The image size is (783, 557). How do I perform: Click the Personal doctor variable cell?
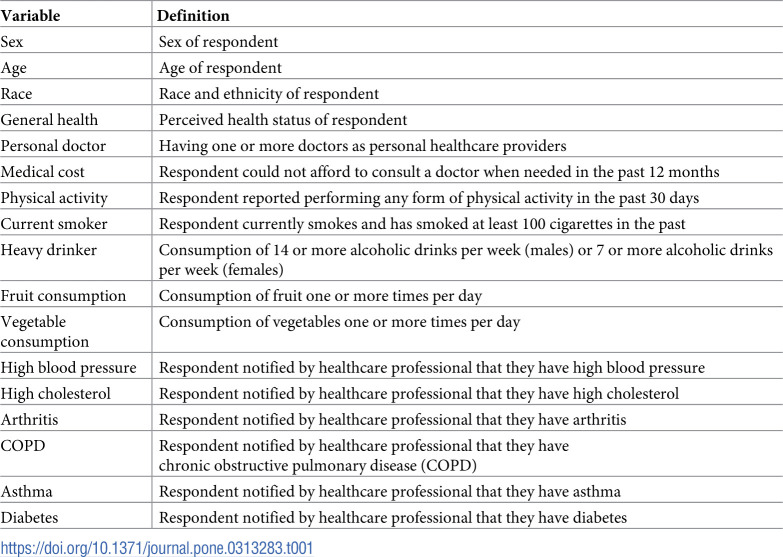point(52,146)
